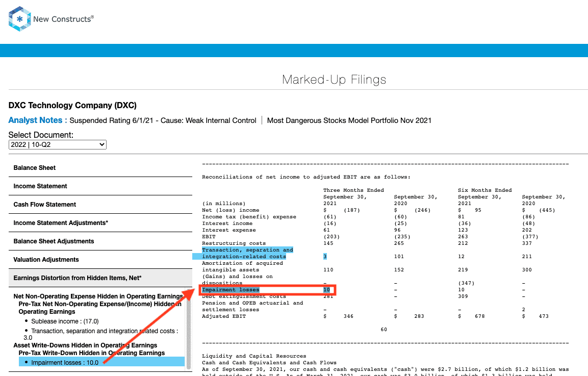Click Debt extinguishment costs value 309
Image resolution: width=588 pixels, height=376 pixels.
click(463, 296)
